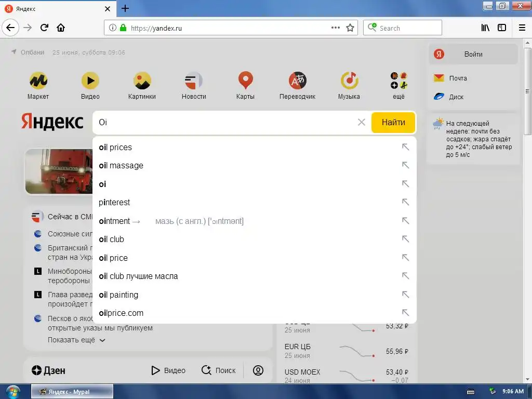Open the on-screen keyboard tray icon
The height and width of the screenshot is (399, 532).
(471, 392)
